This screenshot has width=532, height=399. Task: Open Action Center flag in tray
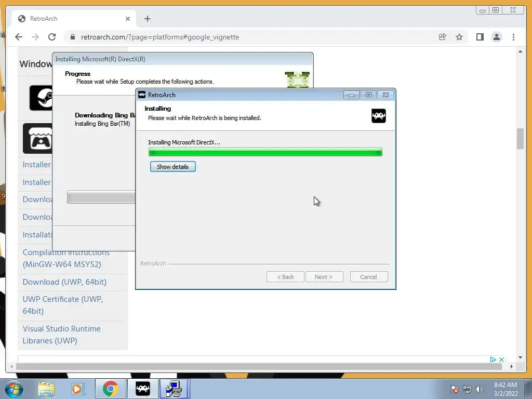(x=455, y=389)
